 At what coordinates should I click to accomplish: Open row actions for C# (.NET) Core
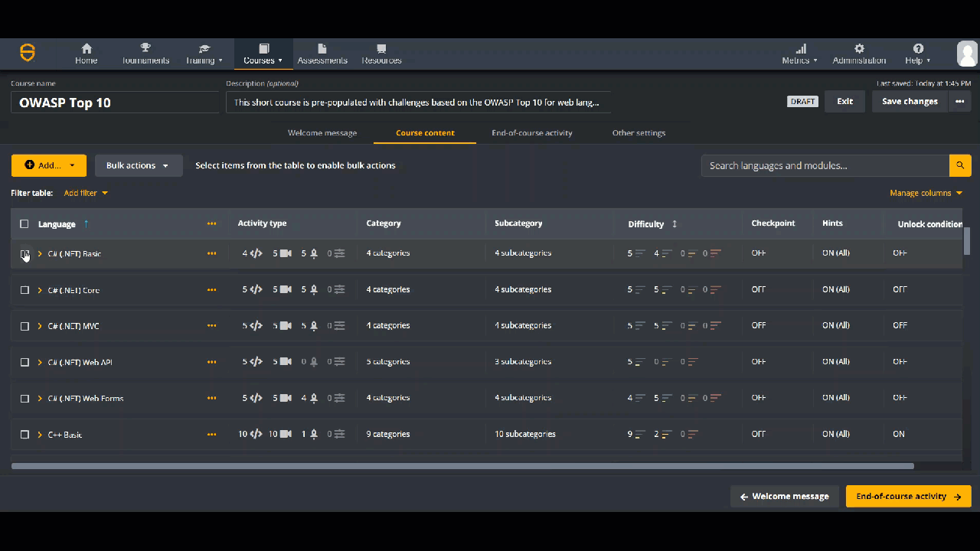(x=211, y=290)
